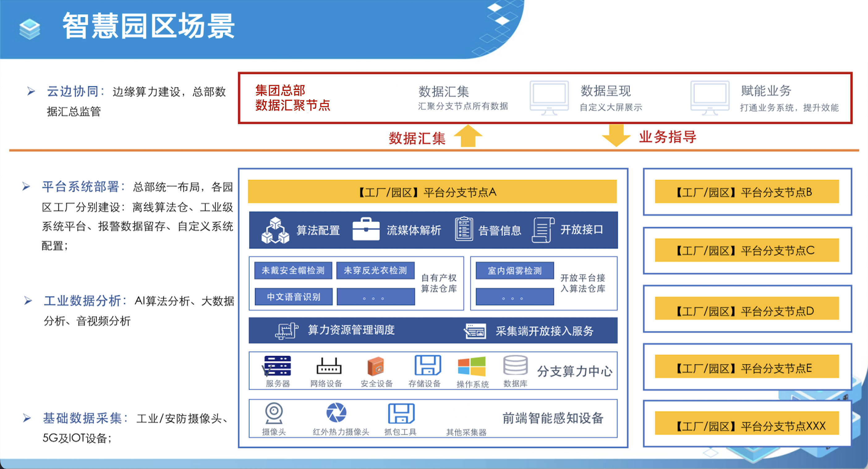The height and width of the screenshot is (469, 868).
Task: Click the 分支算力中心 label
Action: 575,371
